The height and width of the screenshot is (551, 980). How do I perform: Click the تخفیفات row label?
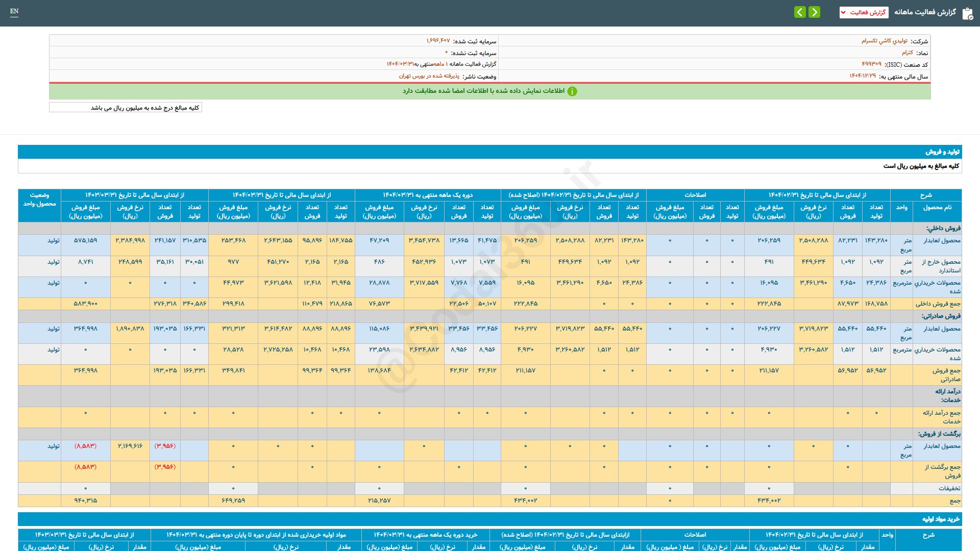pyautogui.click(x=949, y=489)
